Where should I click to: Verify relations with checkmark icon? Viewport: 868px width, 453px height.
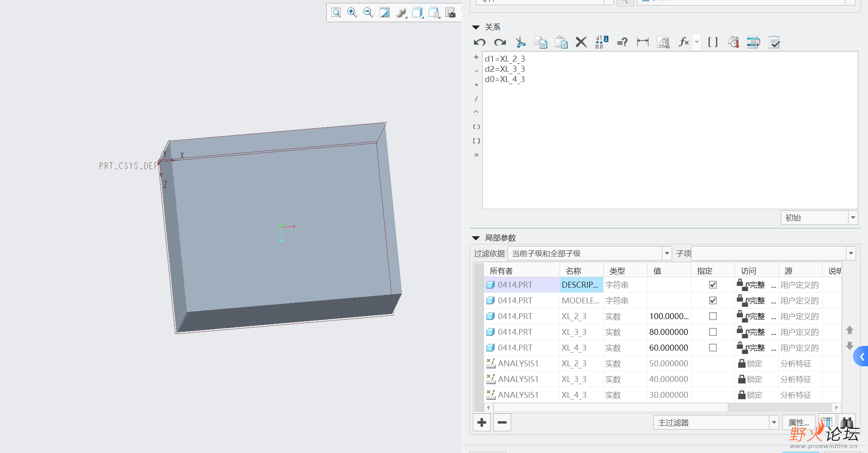tap(774, 42)
